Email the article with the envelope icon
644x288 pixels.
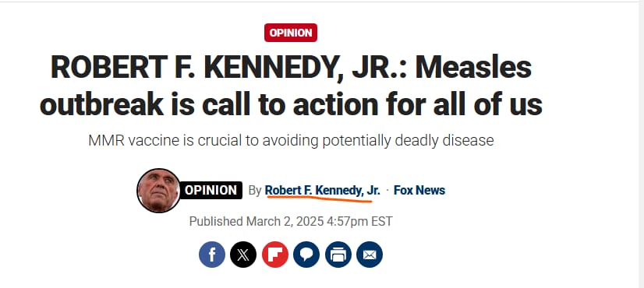(x=370, y=255)
